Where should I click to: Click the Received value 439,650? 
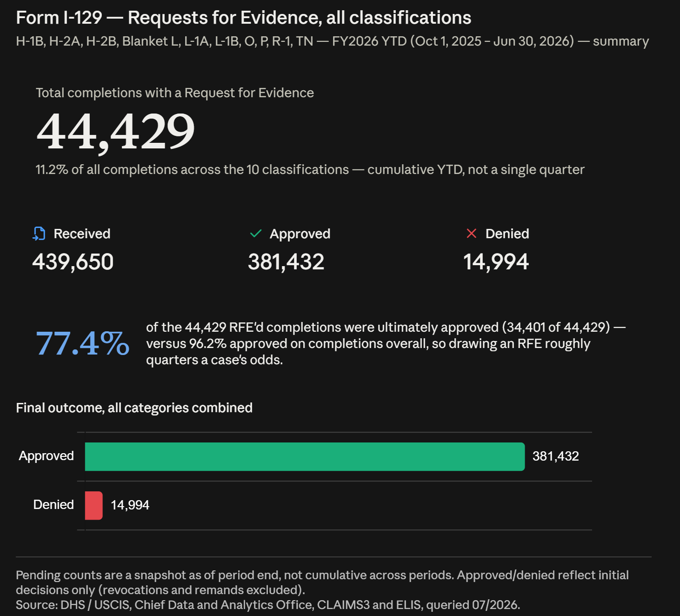click(73, 262)
